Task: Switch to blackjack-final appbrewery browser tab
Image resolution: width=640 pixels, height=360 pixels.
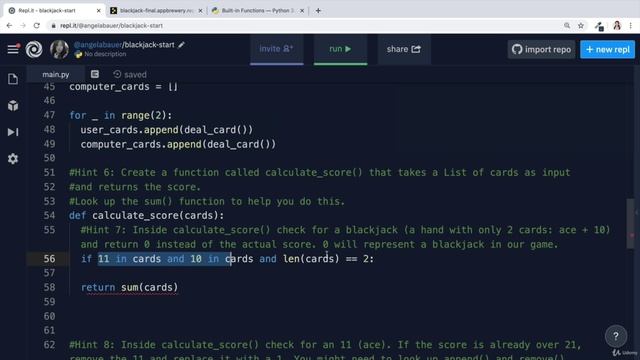Action: click(x=156, y=11)
